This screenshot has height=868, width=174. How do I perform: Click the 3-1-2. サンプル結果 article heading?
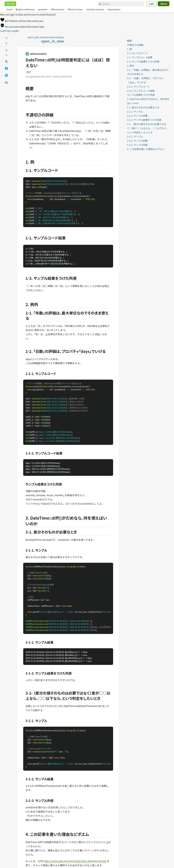(40, 642)
